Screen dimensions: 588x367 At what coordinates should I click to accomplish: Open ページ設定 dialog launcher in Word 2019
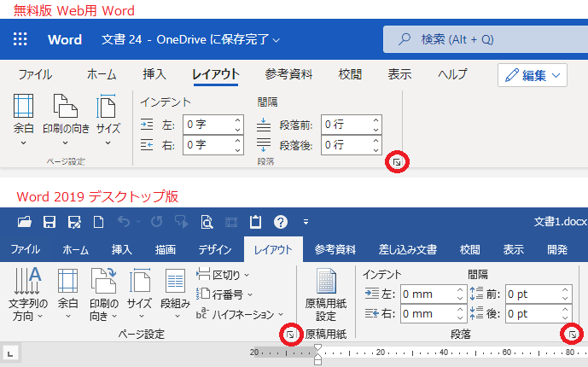[x=291, y=335]
